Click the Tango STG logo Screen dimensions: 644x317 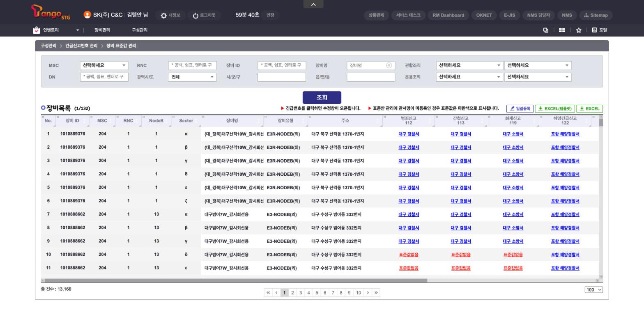click(x=51, y=12)
